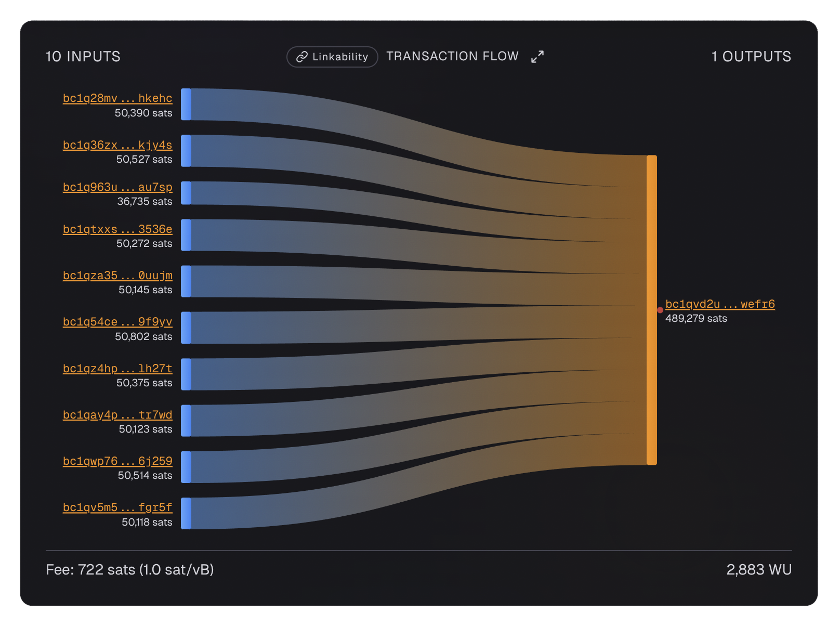Screen dimensions: 840x626
Task: Click the fee summary text at the bottom
Action: [x=131, y=569]
